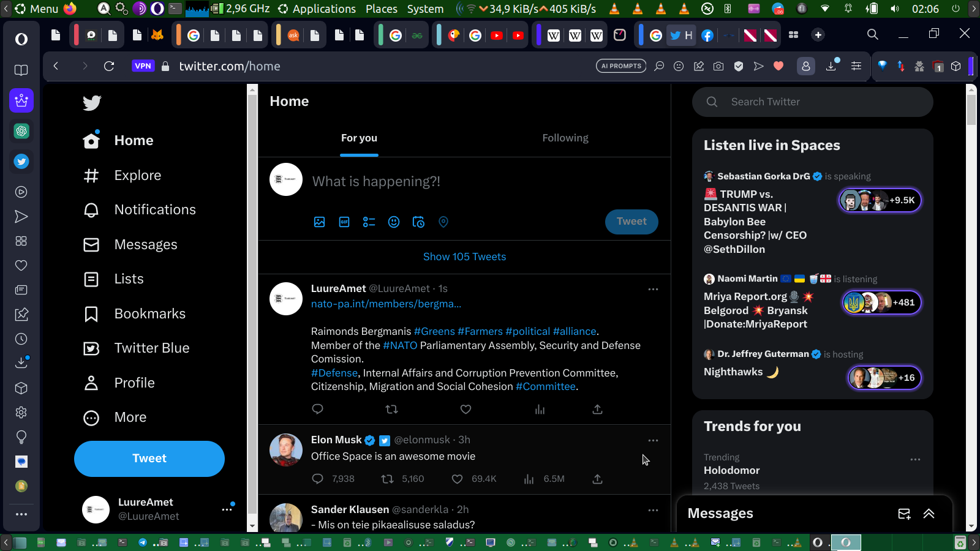Reply to the LuureAmet tweet
The width and height of the screenshot is (980, 551).
pos(317,409)
